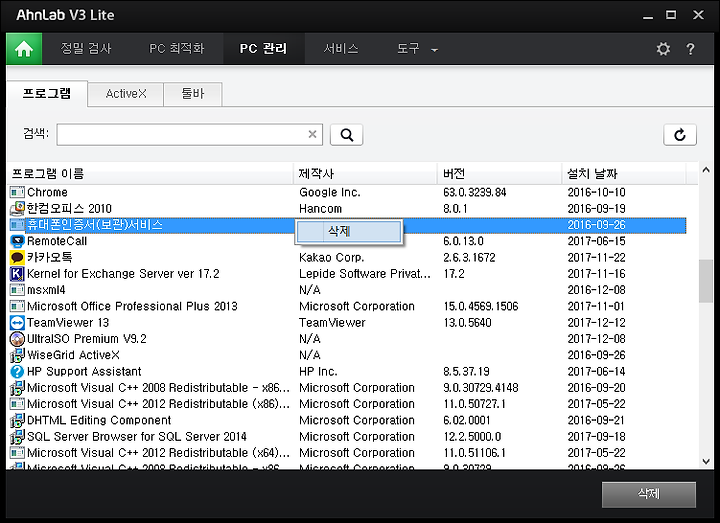Viewport: 720px width, 523px height.
Task: Switch to the ActiveX tab
Action: coord(126,94)
